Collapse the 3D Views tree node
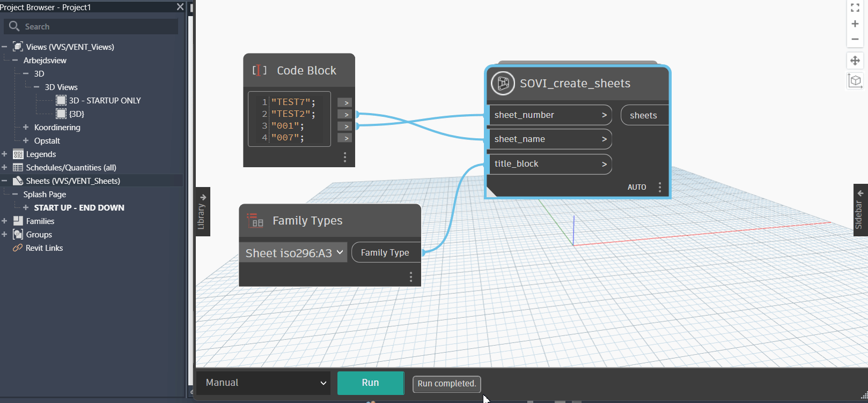Image resolution: width=868 pixels, height=403 pixels. (36, 87)
